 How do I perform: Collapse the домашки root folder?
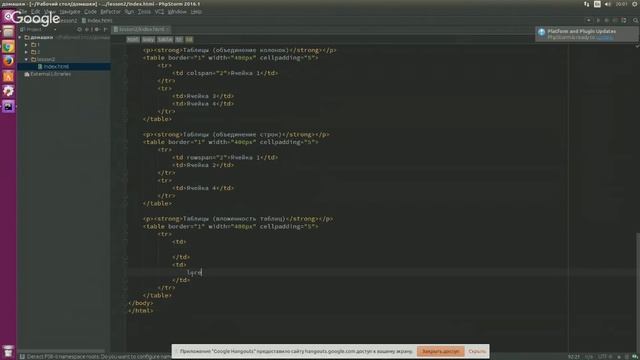20,37
